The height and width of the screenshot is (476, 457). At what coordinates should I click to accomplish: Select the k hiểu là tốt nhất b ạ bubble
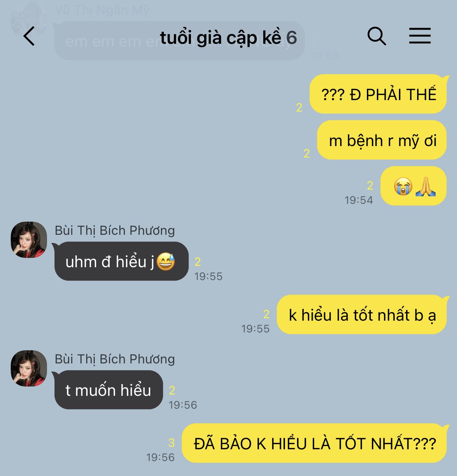click(362, 315)
